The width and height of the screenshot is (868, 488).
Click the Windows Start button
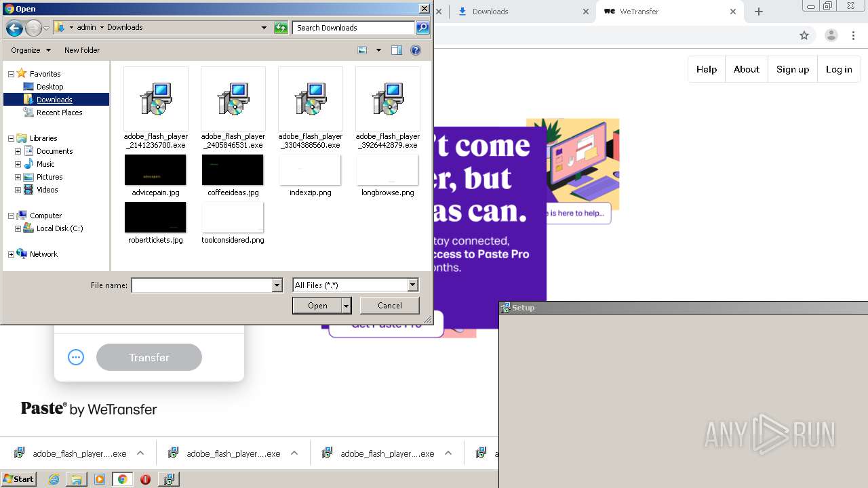pos(19,479)
